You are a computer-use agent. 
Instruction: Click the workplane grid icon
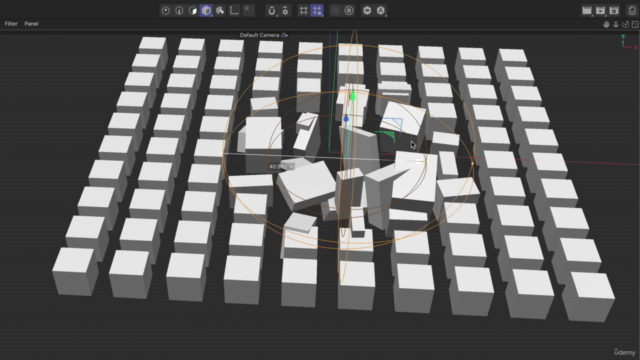[x=303, y=11]
